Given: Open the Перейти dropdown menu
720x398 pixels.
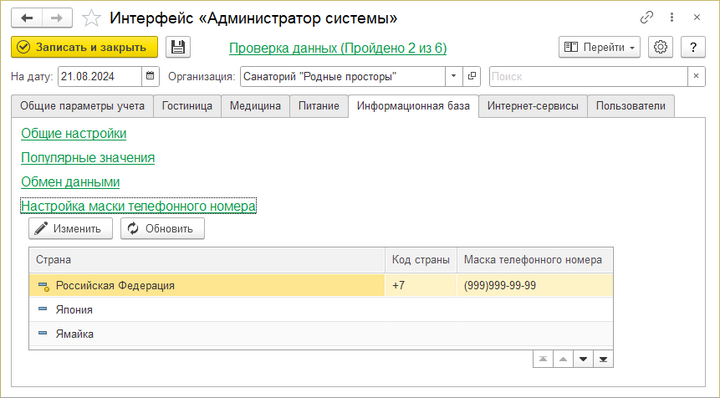Looking at the screenshot, I should click(599, 47).
